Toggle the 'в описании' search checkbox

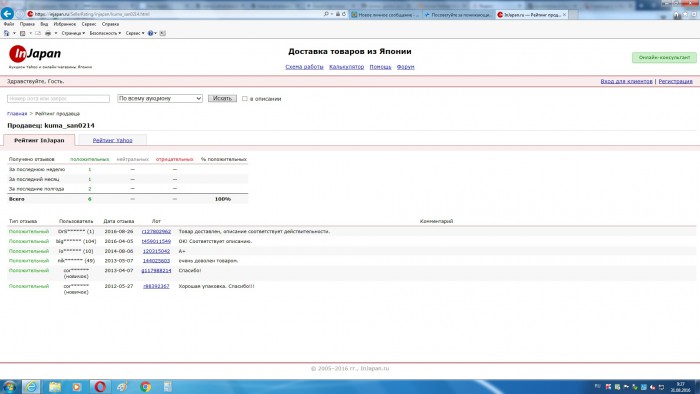pos(245,99)
